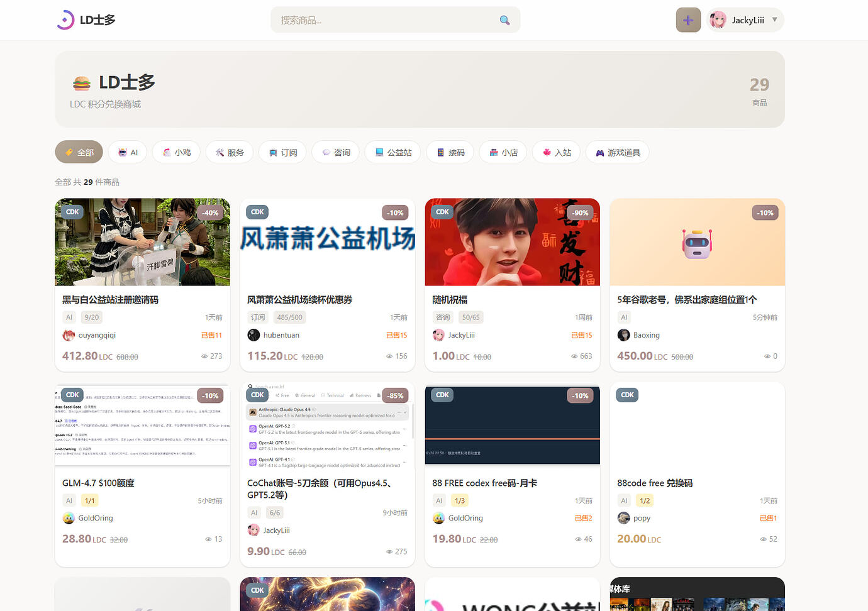
Task: Click GoldOring avatar on GLM-4.7 card
Action: point(69,518)
